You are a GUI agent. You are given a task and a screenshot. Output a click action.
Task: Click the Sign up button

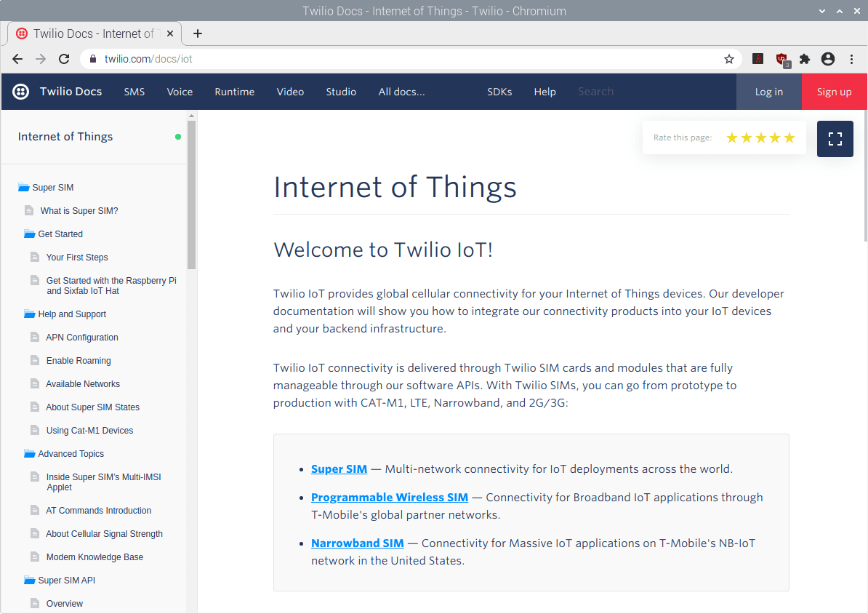point(834,92)
